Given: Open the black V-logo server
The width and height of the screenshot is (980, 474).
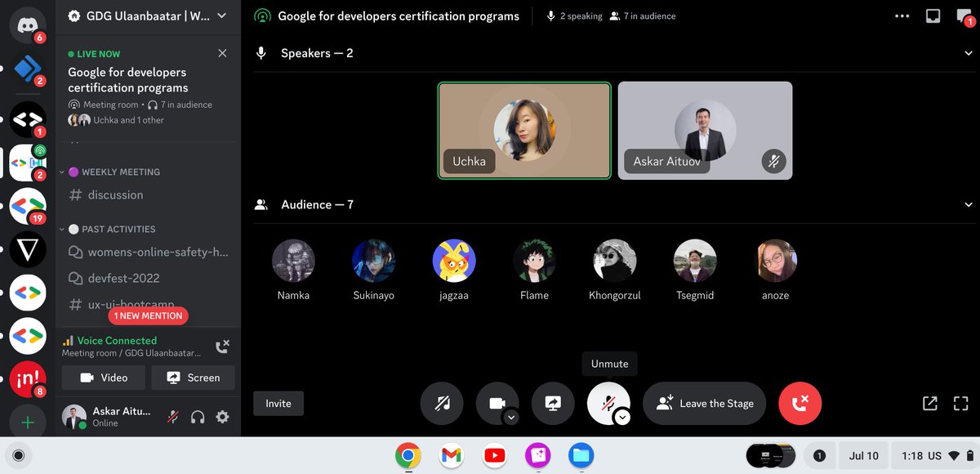Looking at the screenshot, I should [27, 249].
